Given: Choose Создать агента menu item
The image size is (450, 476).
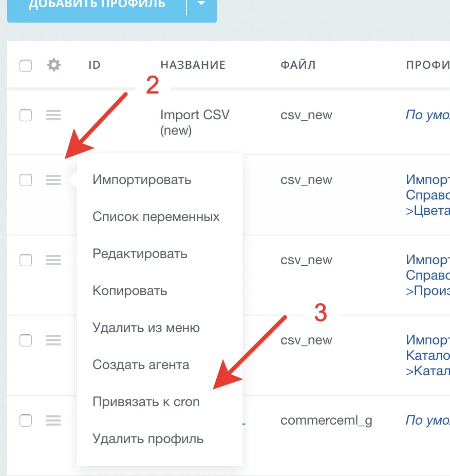Looking at the screenshot, I should 141,365.
